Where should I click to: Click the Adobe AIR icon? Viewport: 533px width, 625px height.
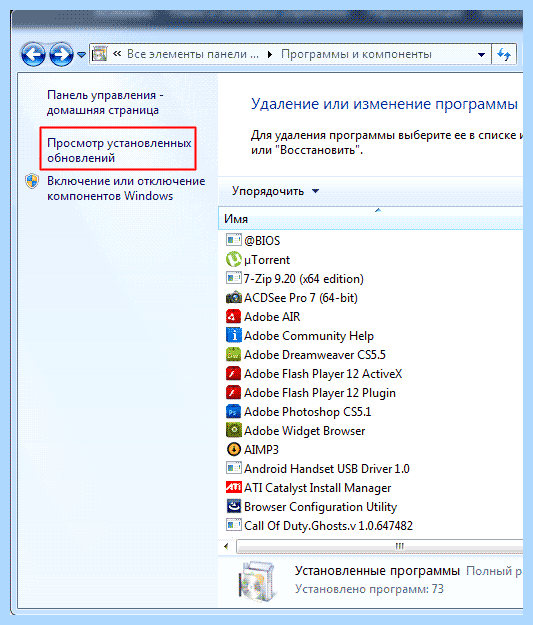click(234, 316)
